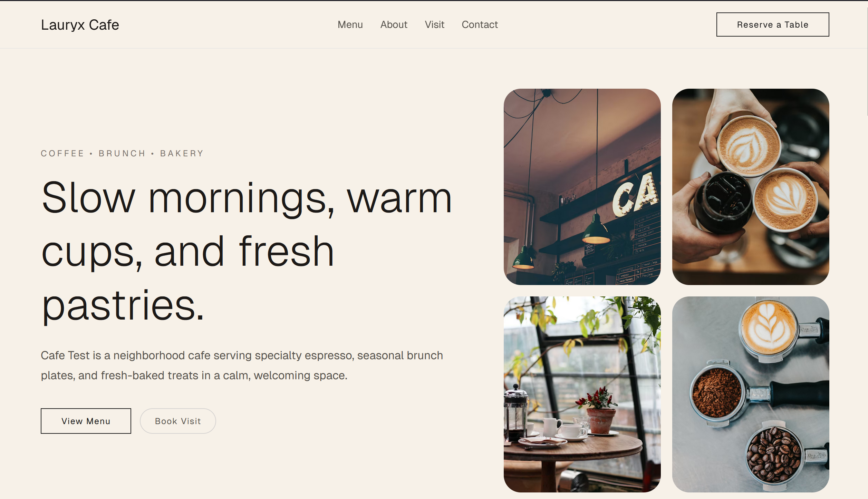The image size is (868, 499).
Task: Click the headline line 'cups, and fresh'
Action: [x=187, y=252]
